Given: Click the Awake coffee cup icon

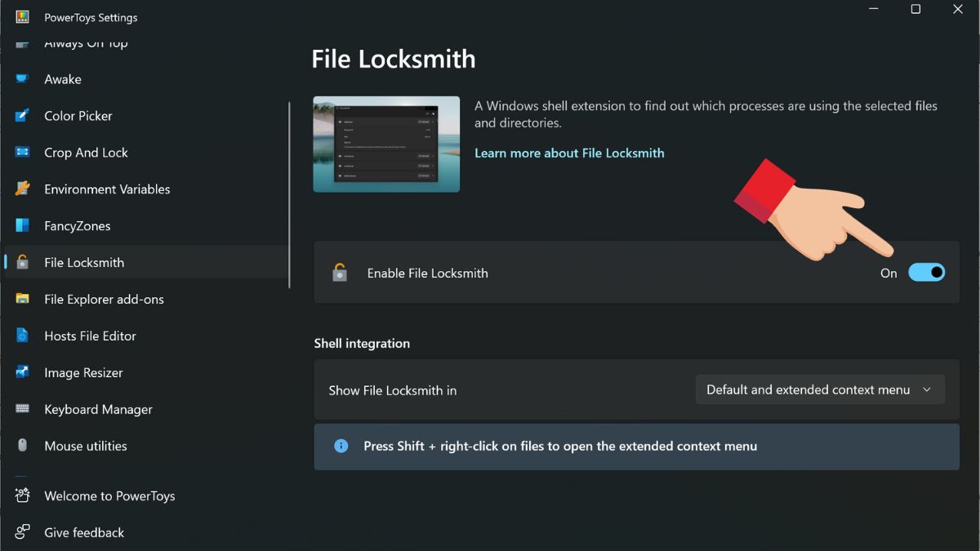Looking at the screenshot, I should point(22,79).
